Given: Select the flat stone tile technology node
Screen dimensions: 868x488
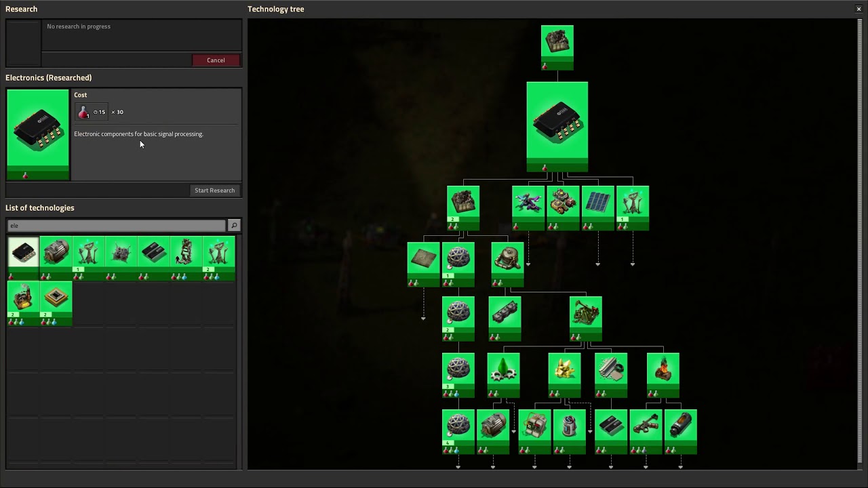Looking at the screenshot, I should tap(423, 264).
